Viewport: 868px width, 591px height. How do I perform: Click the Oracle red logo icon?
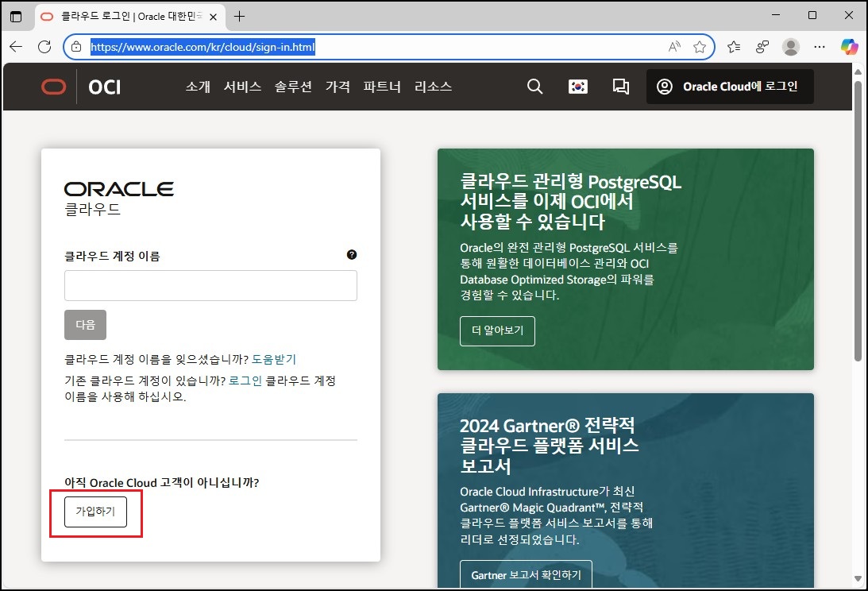54,87
